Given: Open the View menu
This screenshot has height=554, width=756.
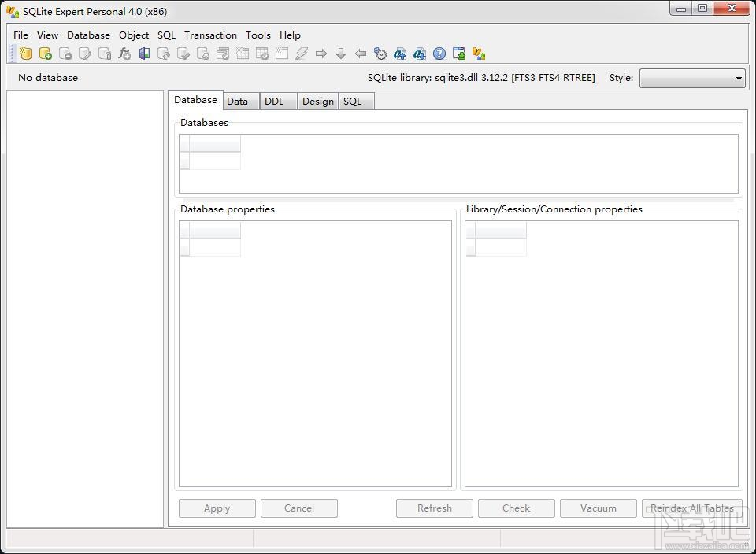Looking at the screenshot, I should [48, 35].
